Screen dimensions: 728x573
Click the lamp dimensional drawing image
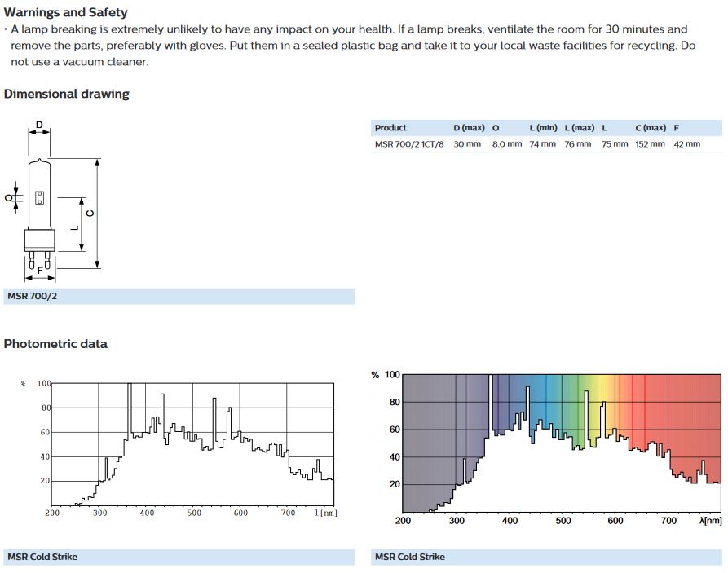click(x=53, y=201)
